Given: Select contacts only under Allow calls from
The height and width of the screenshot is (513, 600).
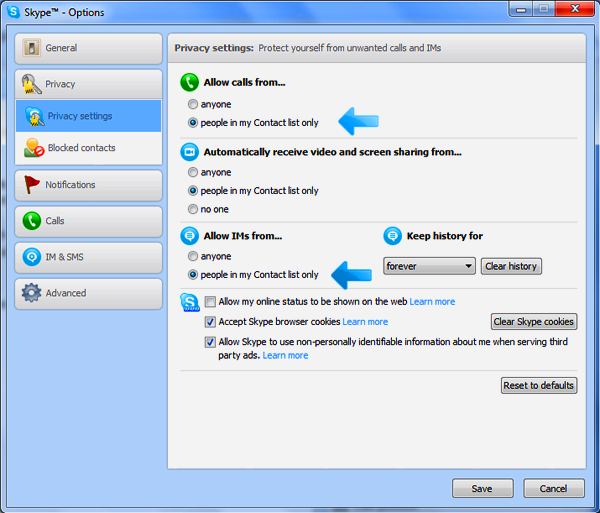Looking at the screenshot, I should click(193, 122).
